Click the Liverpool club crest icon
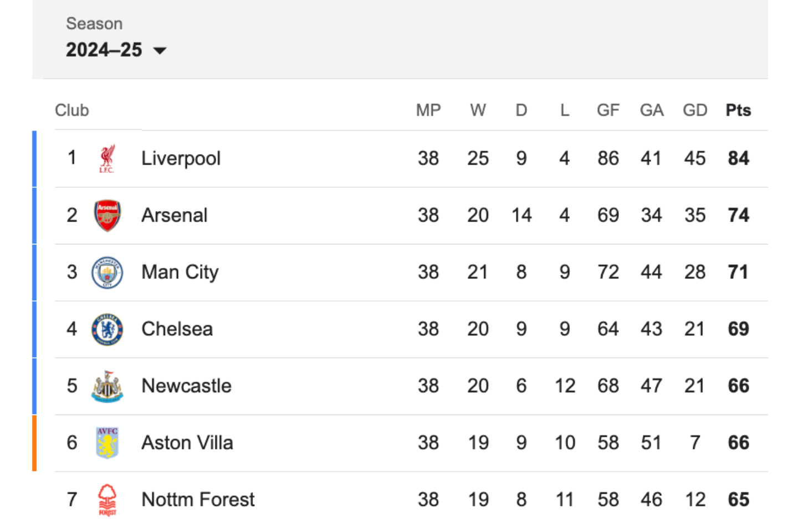The height and width of the screenshot is (532, 798). click(x=107, y=159)
